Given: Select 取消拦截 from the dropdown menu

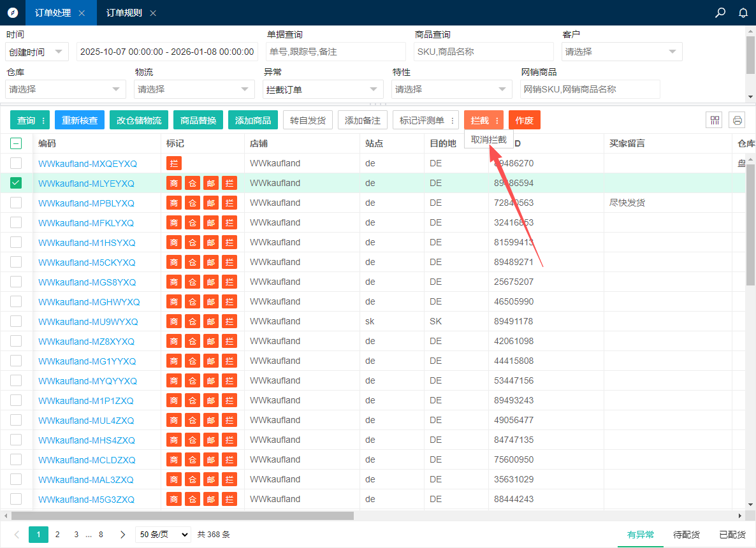Looking at the screenshot, I should pos(489,140).
